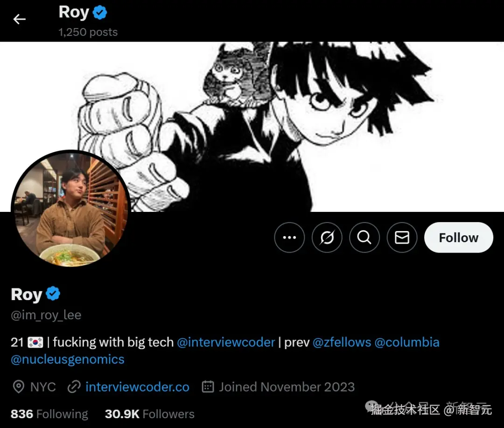Click the search magnifier icon on profile
This screenshot has width=504, height=428.
[364, 238]
